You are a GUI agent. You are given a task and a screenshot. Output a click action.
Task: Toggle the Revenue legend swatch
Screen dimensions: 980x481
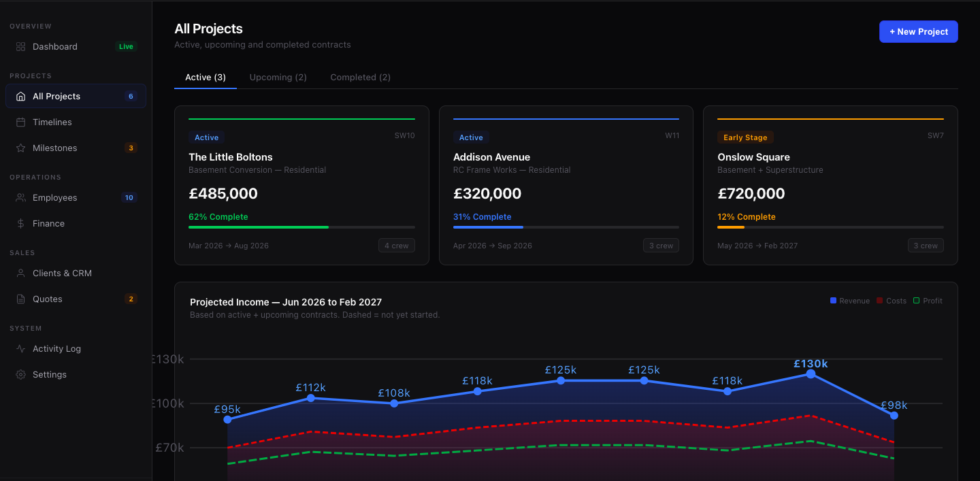tap(833, 301)
